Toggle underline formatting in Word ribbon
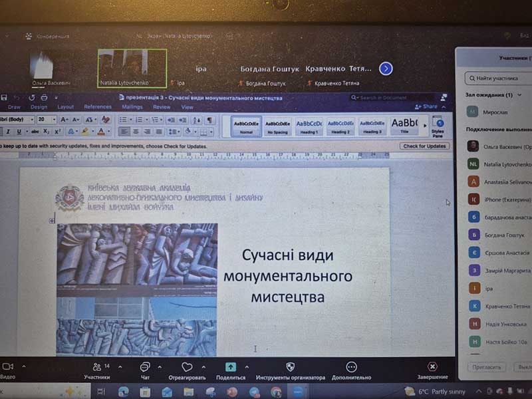The image size is (532, 399). tap(18, 132)
